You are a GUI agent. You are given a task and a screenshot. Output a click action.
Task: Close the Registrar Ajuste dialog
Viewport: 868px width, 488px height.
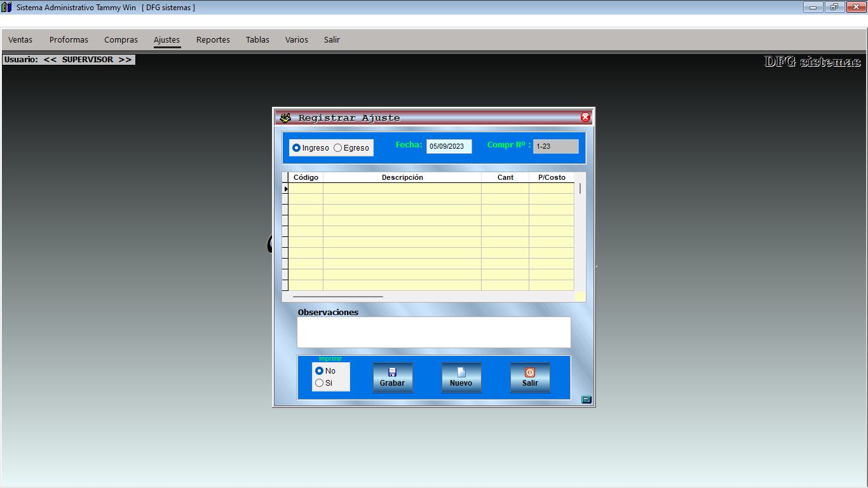[585, 118]
